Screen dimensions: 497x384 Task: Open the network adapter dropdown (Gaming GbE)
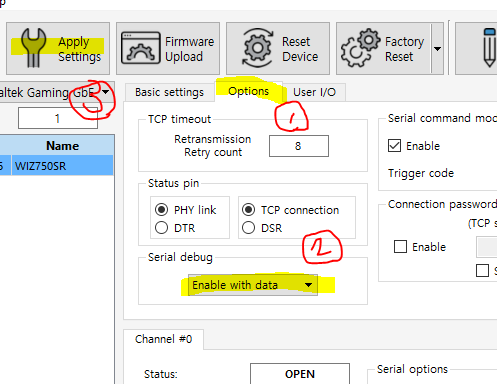106,92
